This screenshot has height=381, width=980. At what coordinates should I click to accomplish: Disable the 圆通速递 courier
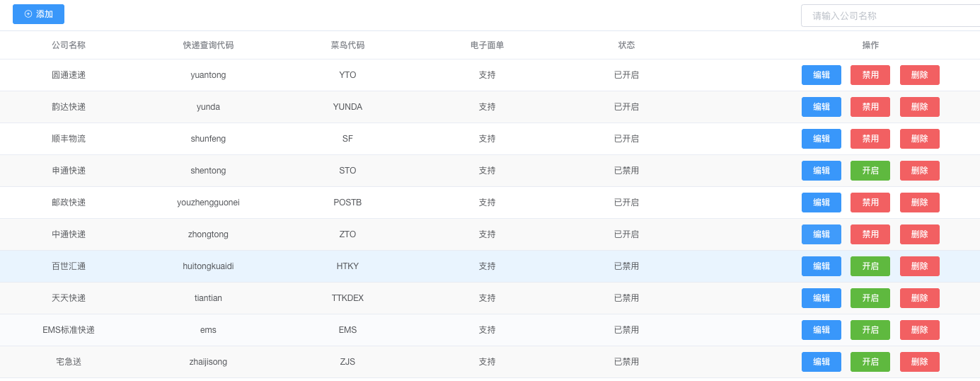[870, 75]
